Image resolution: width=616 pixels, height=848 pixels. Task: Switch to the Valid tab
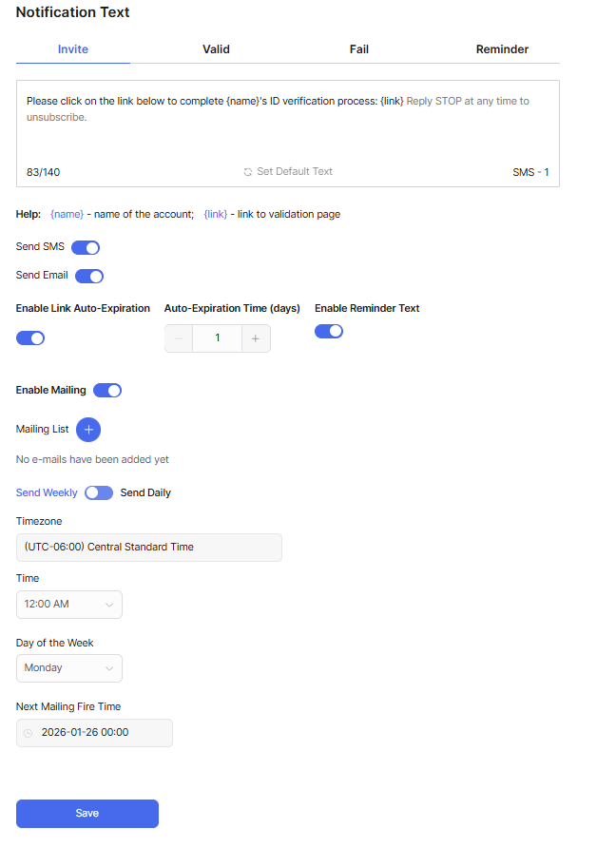[x=216, y=49]
